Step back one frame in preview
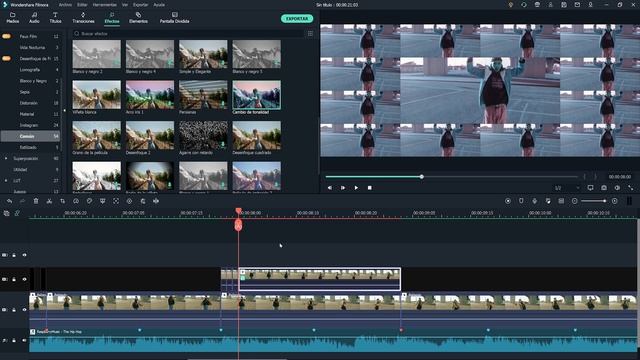Viewport: 640px width, 360px height. point(329,188)
